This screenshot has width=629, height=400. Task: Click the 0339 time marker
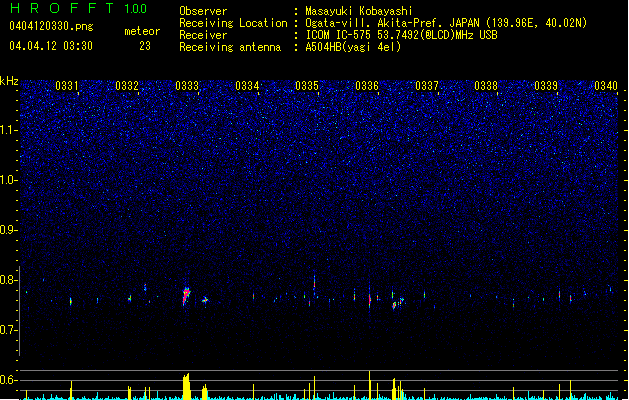tap(546, 85)
